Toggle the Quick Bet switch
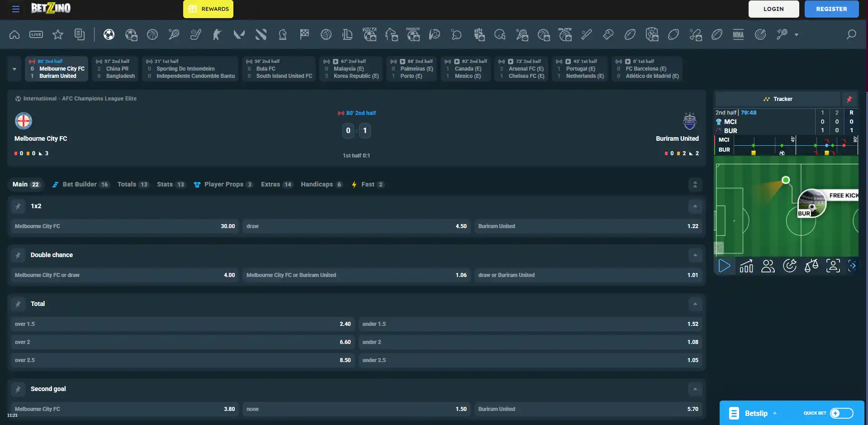This screenshot has height=425, width=868. click(x=842, y=413)
